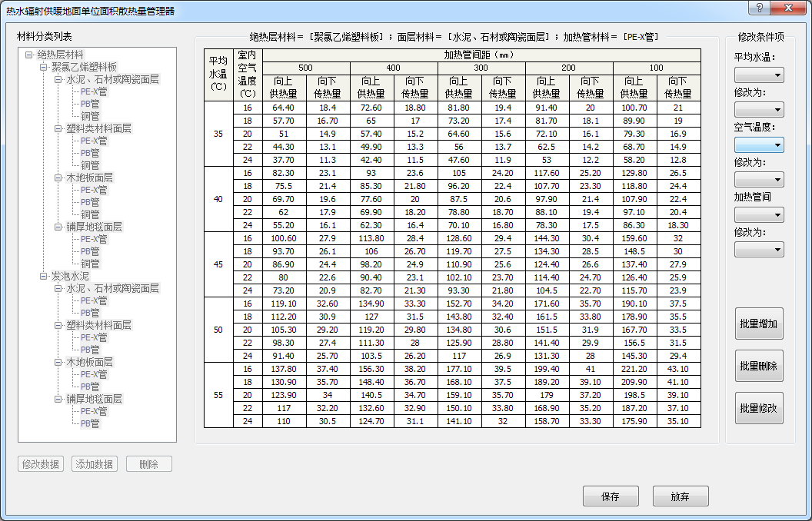Select 铜管 under 铺厚地毯面层
Image resolution: width=812 pixels, height=521 pixels.
pos(90,264)
